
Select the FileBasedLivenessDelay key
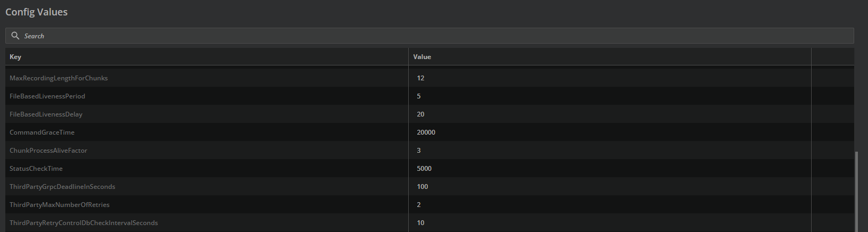46,114
